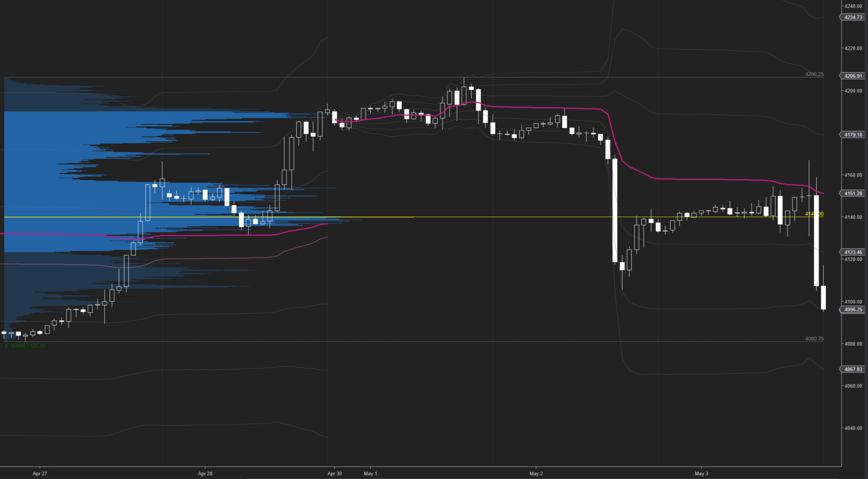The image size is (868, 479).
Task: Click the 4120.00 price axis label
Action: coord(853,259)
